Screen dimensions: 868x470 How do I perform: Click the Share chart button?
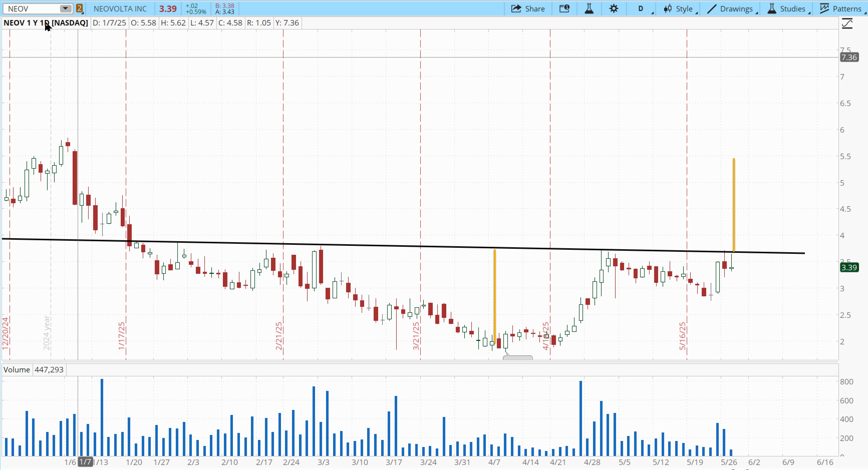528,9
